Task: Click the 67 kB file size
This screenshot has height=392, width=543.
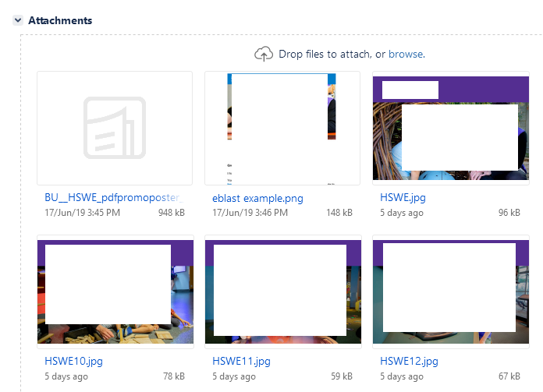Action: point(509,376)
